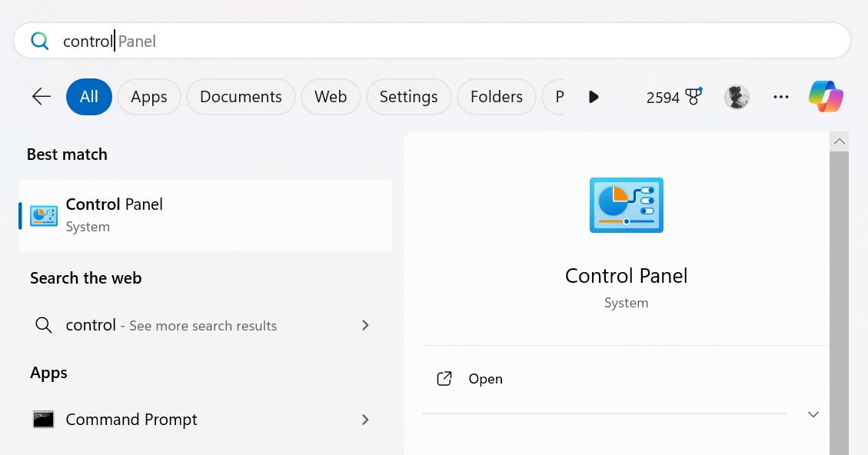Expand the web search control chevron
868x455 pixels.
pos(365,325)
